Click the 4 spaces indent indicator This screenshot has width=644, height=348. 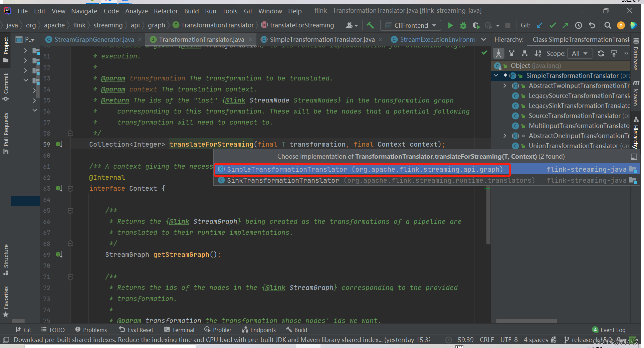(535, 340)
